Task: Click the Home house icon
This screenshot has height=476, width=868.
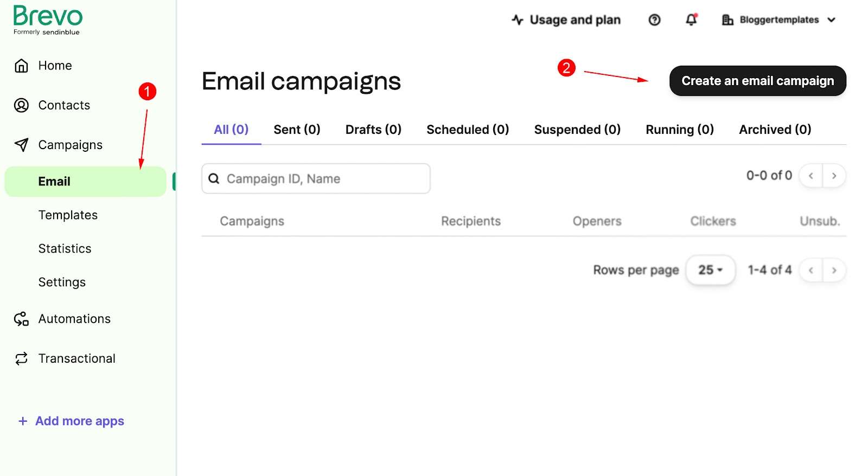Action: pyautogui.click(x=21, y=66)
